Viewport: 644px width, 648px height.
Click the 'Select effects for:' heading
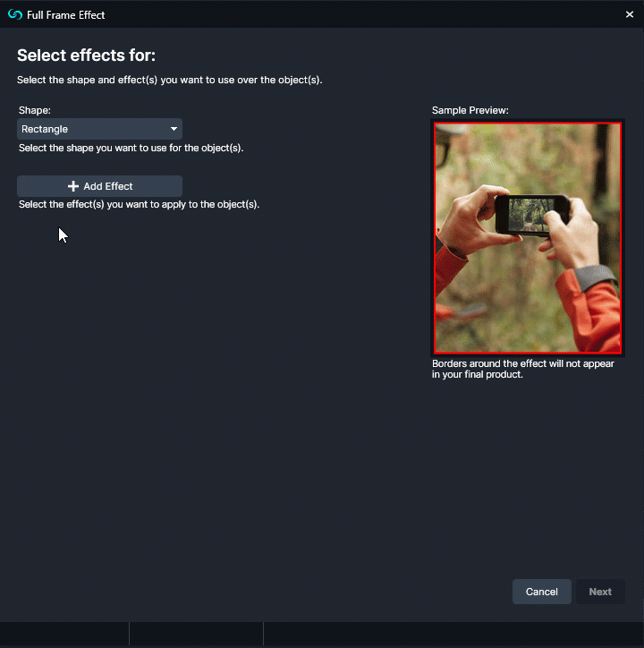tap(87, 55)
